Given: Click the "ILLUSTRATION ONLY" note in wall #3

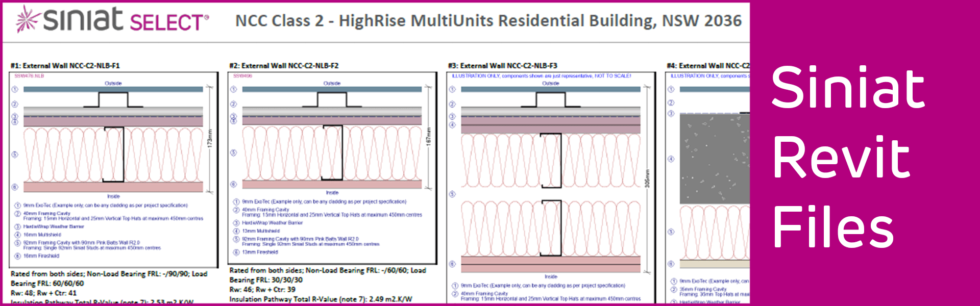Looking at the screenshot, I should (x=542, y=76).
